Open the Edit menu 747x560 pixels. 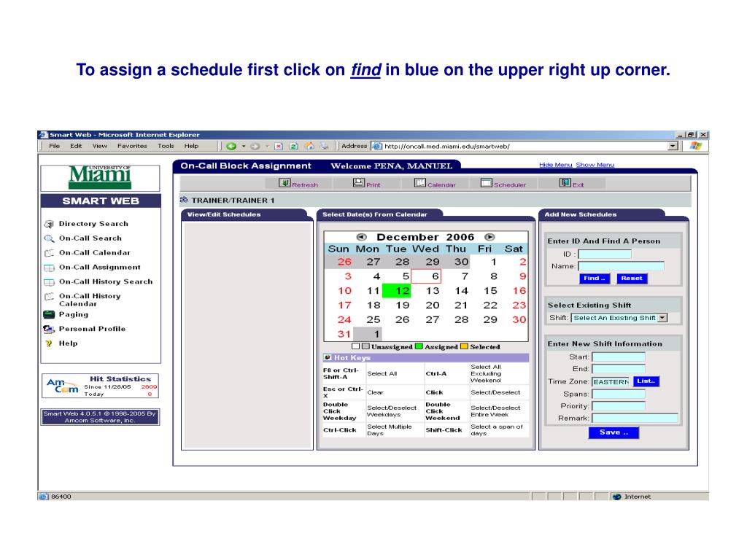click(x=76, y=146)
